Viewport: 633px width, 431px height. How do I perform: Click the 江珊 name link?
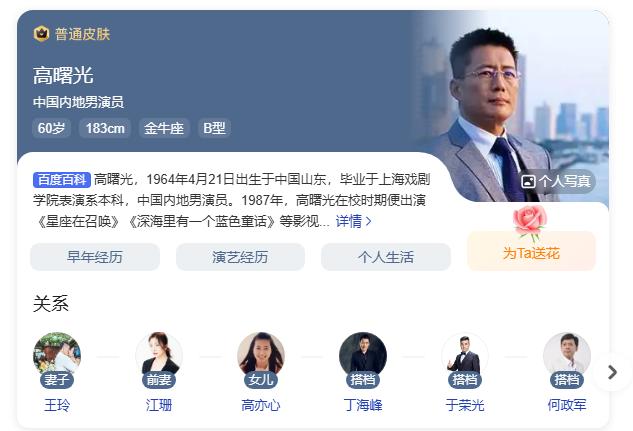[x=159, y=405]
